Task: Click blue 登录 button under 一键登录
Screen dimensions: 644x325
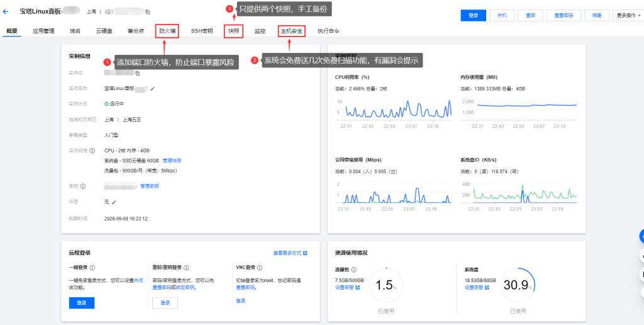Action: 82,303
